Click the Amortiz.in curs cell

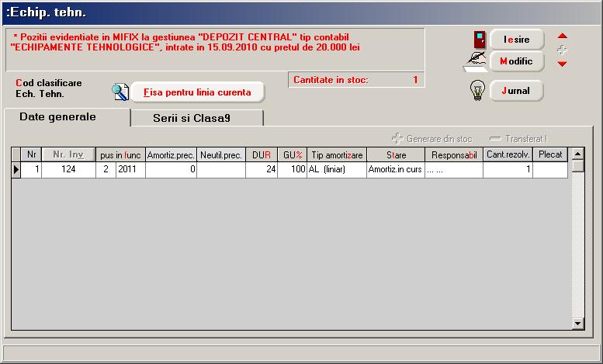click(x=396, y=170)
